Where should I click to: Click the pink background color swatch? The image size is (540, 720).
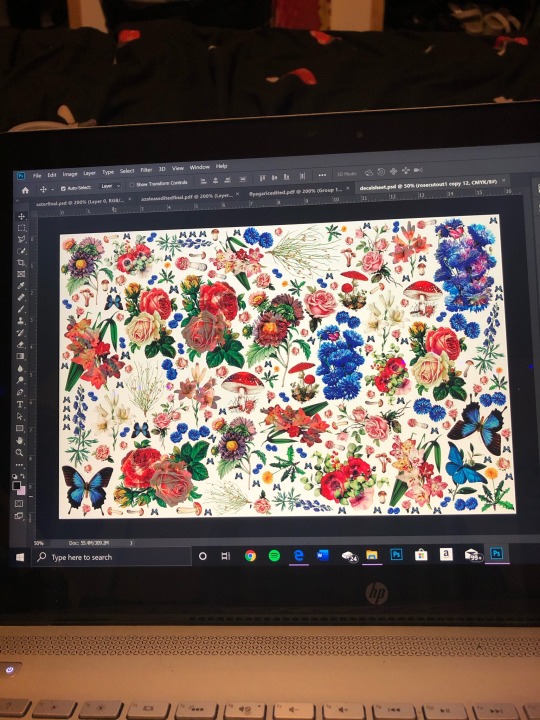coord(22,490)
